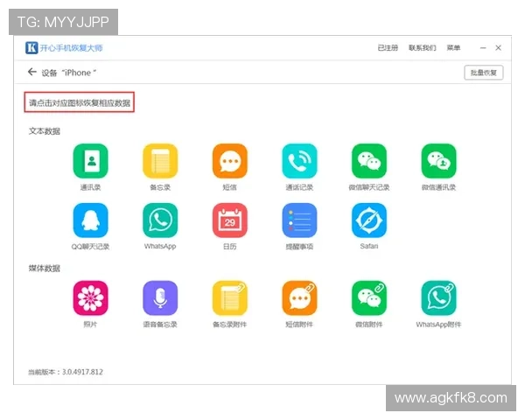Screen dimensions: 525x420
Task: Open the SMS (短信) recovery icon
Action: 229,161
